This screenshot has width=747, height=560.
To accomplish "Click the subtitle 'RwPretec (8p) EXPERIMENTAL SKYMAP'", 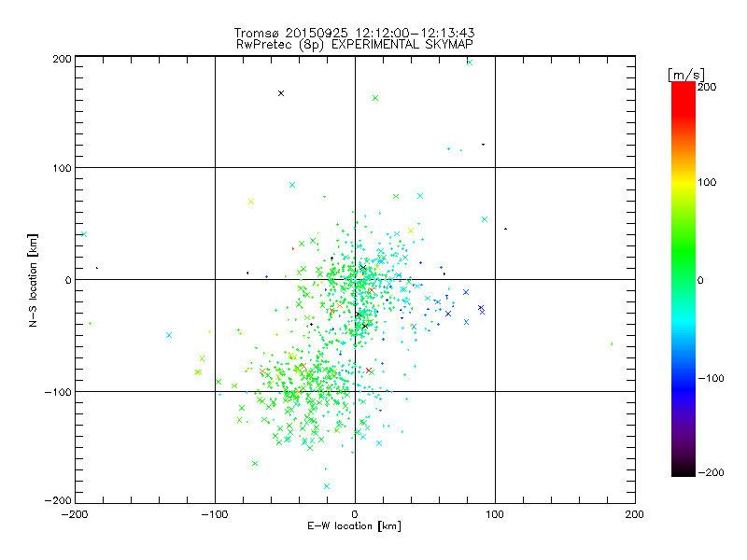I will tap(355, 45).
